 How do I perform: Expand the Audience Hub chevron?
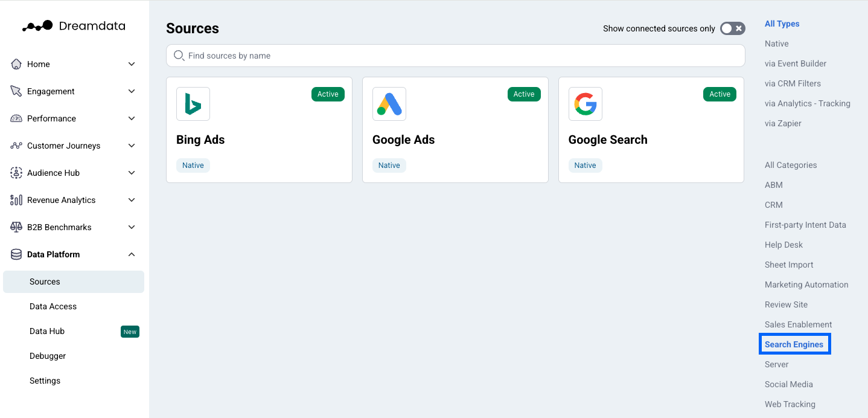coord(132,173)
